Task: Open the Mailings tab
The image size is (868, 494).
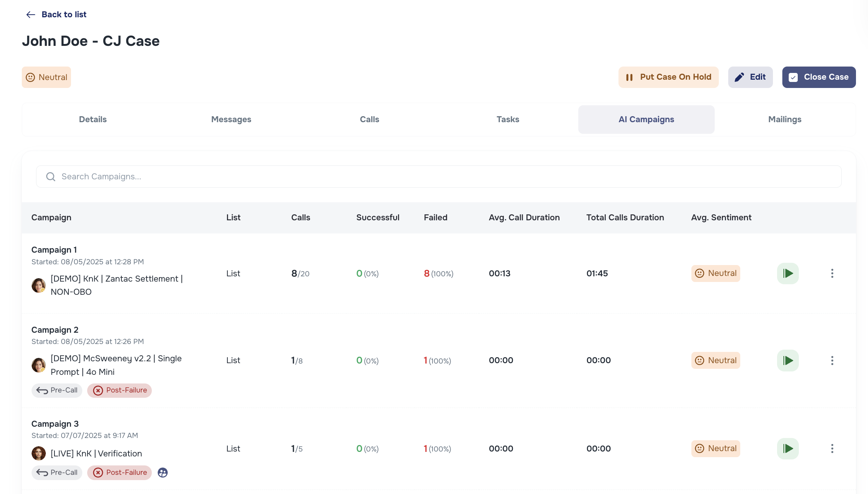Action: click(x=785, y=119)
